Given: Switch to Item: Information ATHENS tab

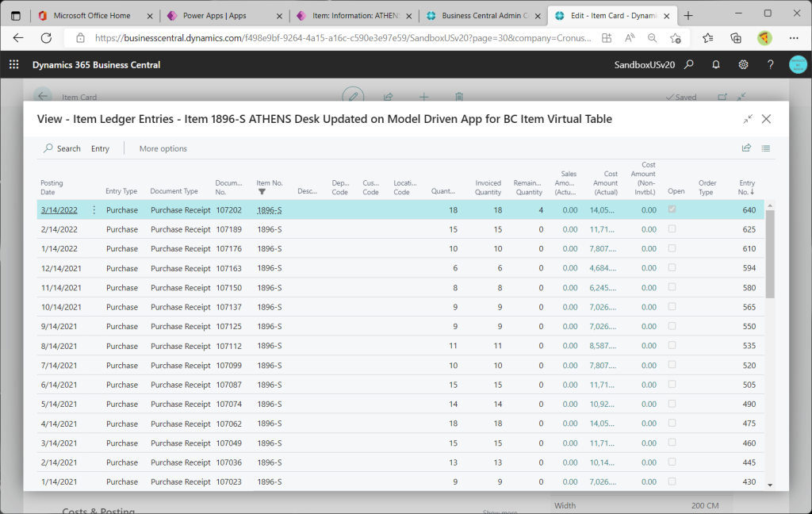Looking at the screenshot, I should pos(354,16).
